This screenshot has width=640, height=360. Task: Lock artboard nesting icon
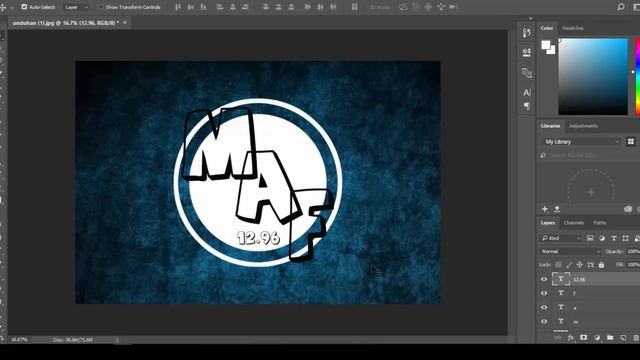pyautogui.click(x=590, y=264)
